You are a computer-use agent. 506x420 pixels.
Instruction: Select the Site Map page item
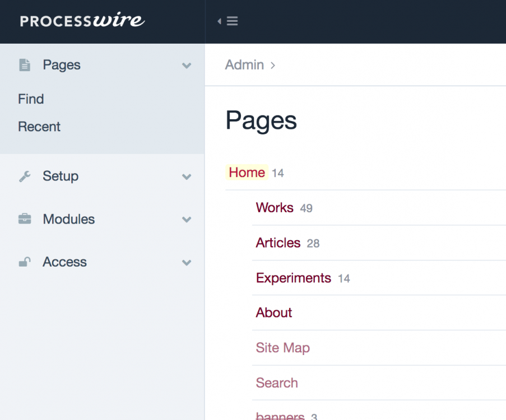(282, 348)
